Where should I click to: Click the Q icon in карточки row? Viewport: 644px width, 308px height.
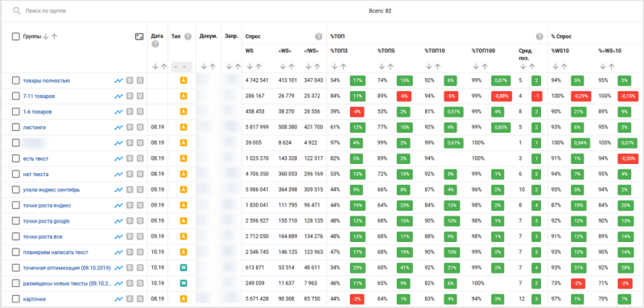(x=140, y=299)
